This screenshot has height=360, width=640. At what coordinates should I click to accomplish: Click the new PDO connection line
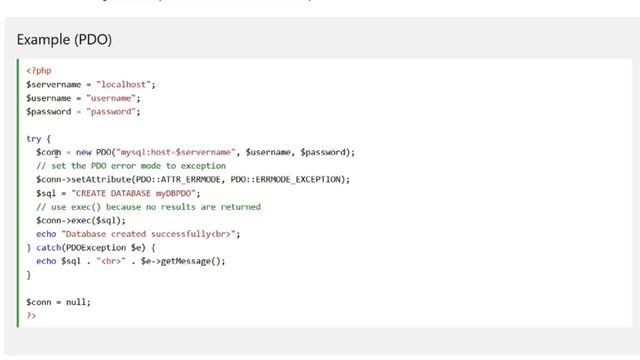point(196,152)
